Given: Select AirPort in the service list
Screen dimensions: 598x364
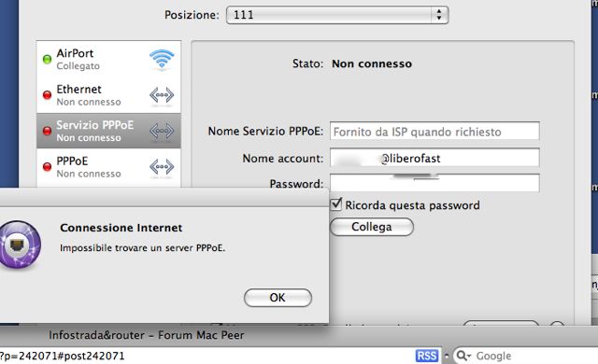Looking at the screenshot, I should 108,60.
